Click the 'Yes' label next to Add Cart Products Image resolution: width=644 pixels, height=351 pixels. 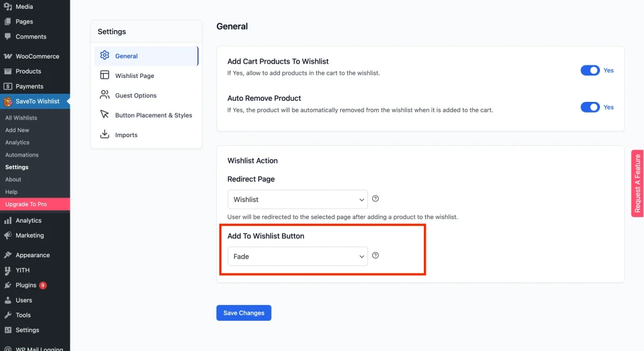pyautogui.click(x=609, y=70)
